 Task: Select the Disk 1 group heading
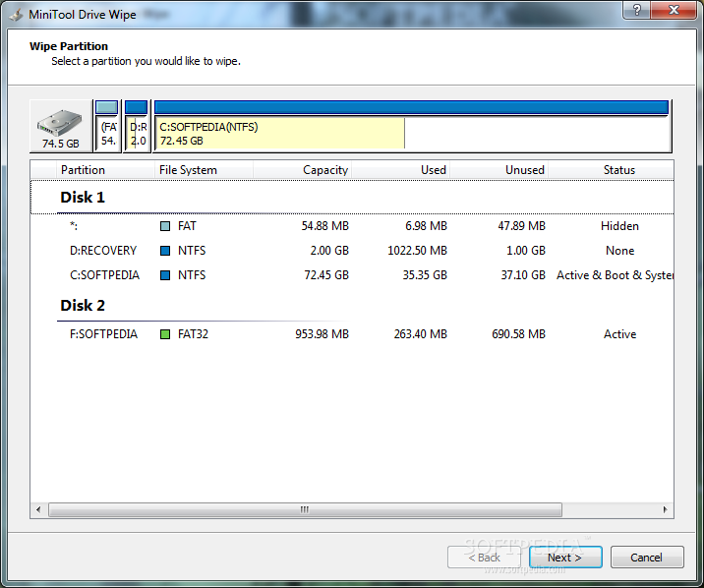pyautogui.click(x=83, y=198)
